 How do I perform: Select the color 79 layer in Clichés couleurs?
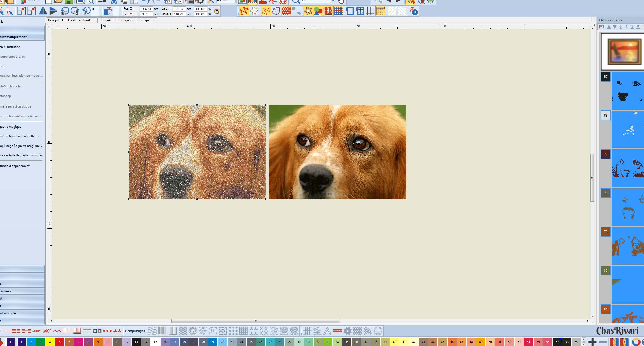[x=605, y=232]
